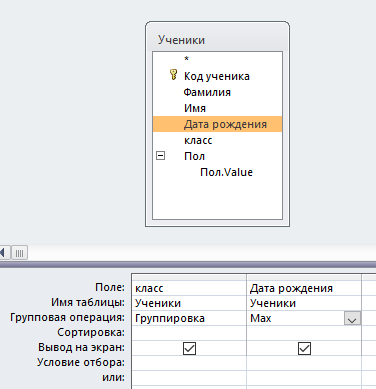The height and width of the screenshot is (389, 376).
Task: Select the Пол.Value subfield
Action: (x=226, y=172)
